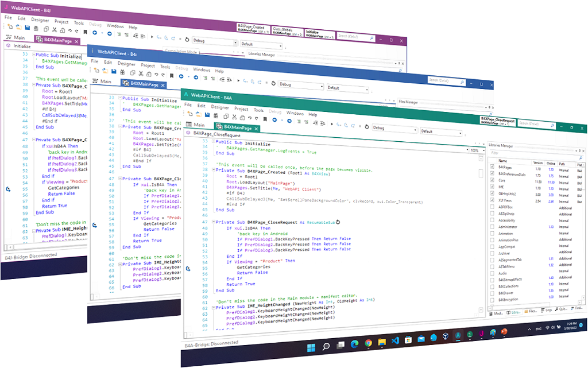This screenshot has width=588, height=368.
Task: Open the Debug build mode dropdown in B4i
Action: (301, 85)
